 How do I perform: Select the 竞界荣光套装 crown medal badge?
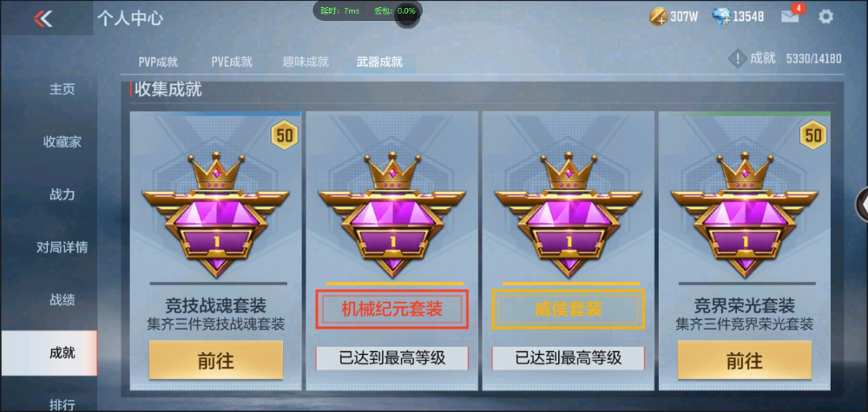pyautogui.click(x=745, y=214)
